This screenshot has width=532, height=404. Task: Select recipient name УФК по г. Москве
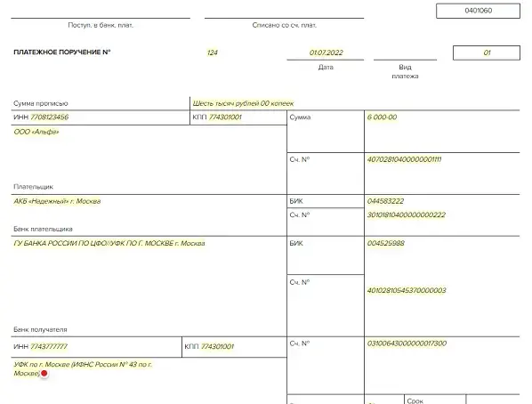pos(83,369)
